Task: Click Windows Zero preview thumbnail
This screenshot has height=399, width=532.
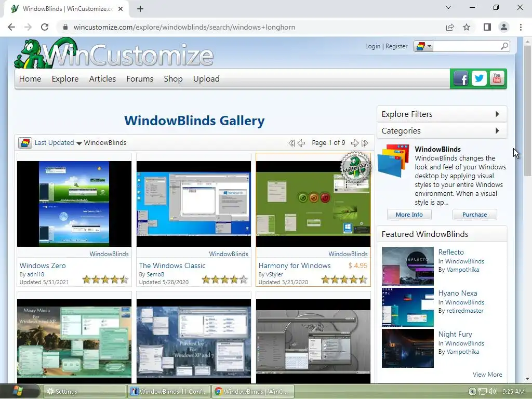Action: pos(74,204)
